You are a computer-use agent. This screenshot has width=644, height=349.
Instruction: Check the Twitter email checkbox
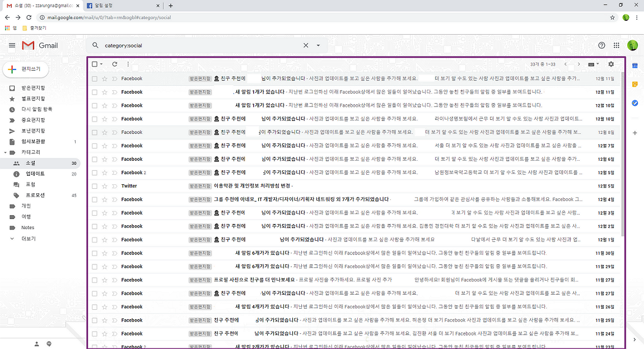95,186
